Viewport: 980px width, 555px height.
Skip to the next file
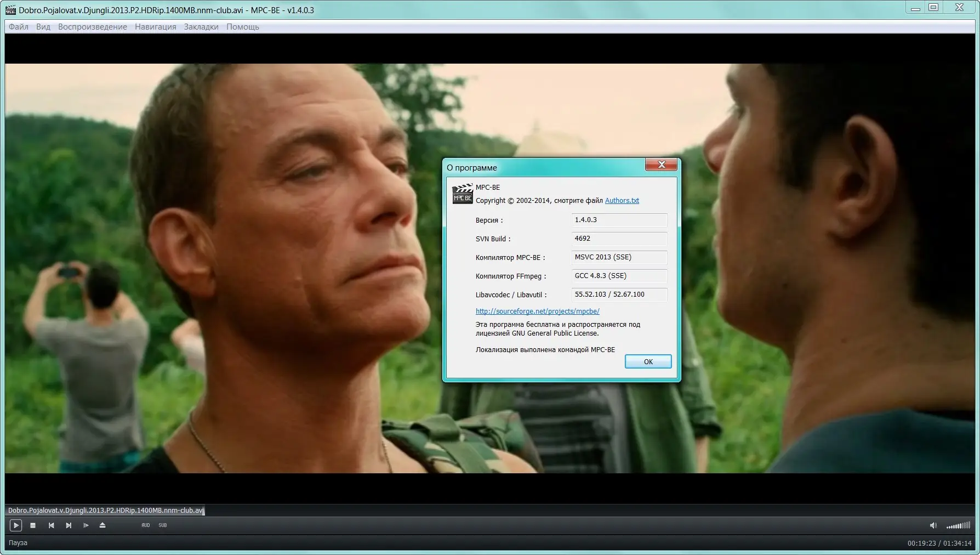69,525
